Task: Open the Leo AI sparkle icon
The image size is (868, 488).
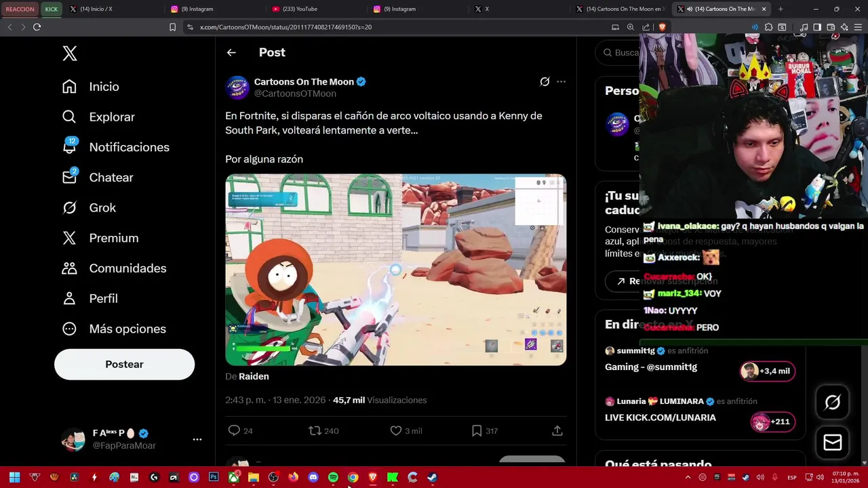Action: coord(844,27)
